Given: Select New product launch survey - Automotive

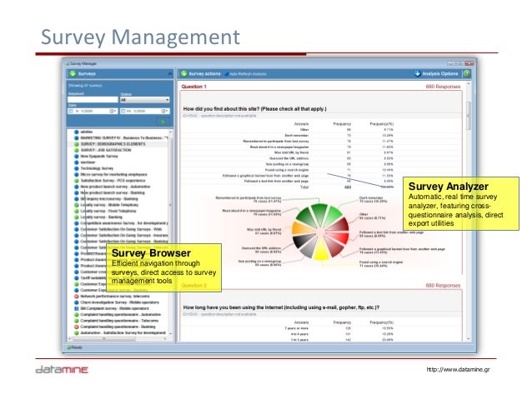Looking at the screenshot, I should pos(115,187).
